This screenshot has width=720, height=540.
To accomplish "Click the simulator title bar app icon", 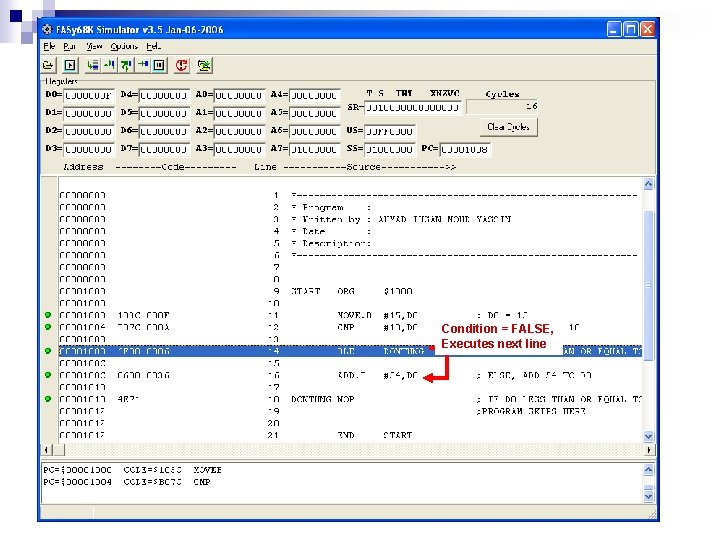I will pyautogui.click(x=47, y=29).
